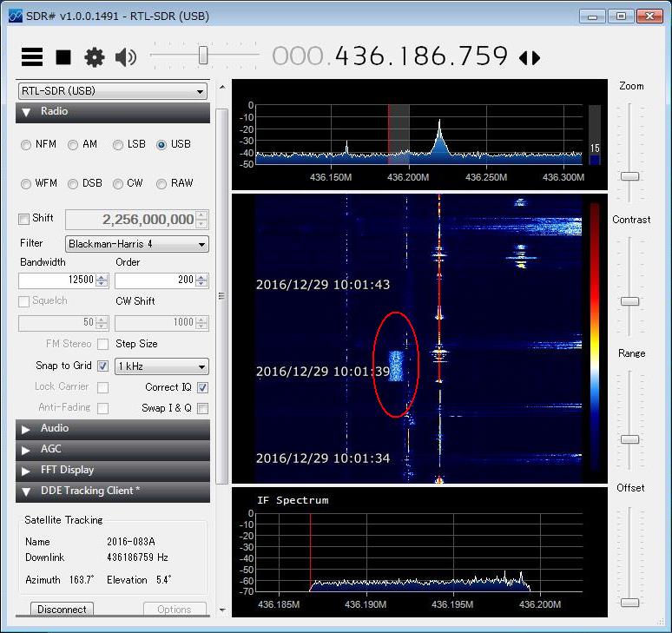Click the 759 Hz digits in frequency display
Viewport: 672px width, 633px height.
pos(482,56)
